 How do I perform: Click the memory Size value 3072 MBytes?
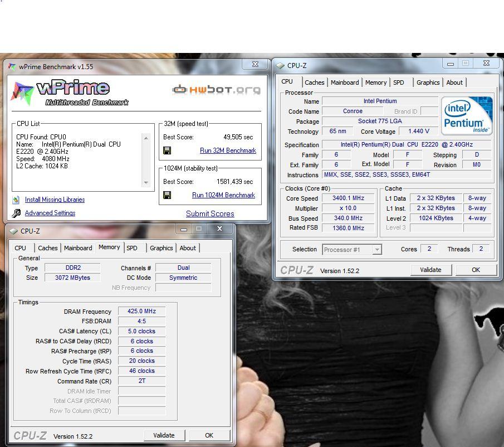tap(73, 278)
